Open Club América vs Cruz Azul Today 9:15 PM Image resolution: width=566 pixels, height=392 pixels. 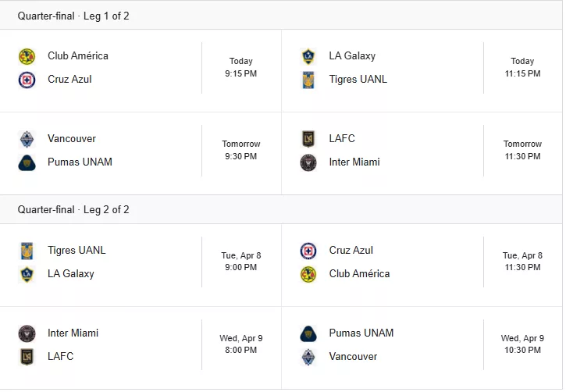pos(141,71)
